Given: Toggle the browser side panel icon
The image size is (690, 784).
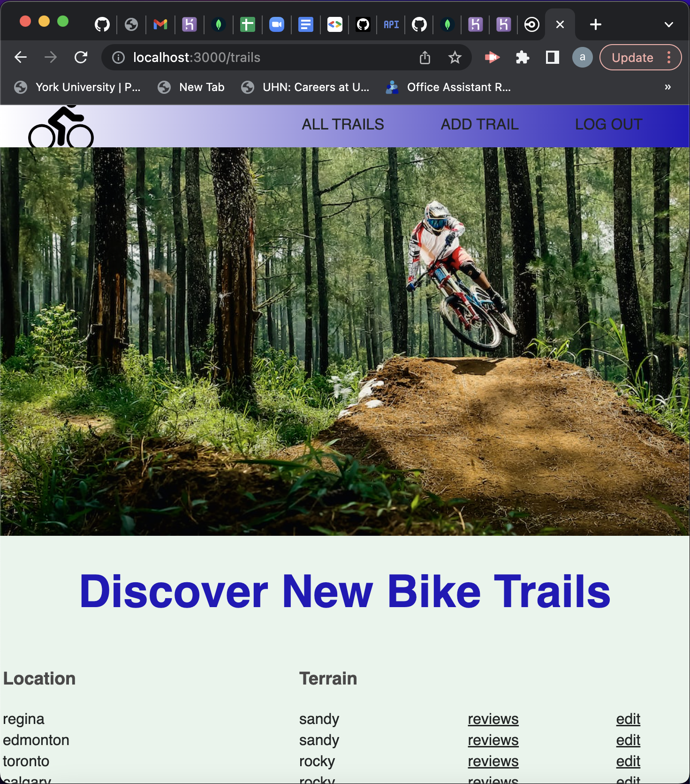Looking at the screenshot, I should click(x=553, y=57).
